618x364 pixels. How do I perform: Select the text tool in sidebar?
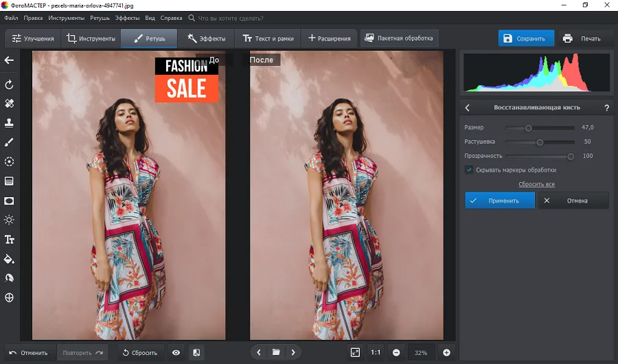click(10, 240)
